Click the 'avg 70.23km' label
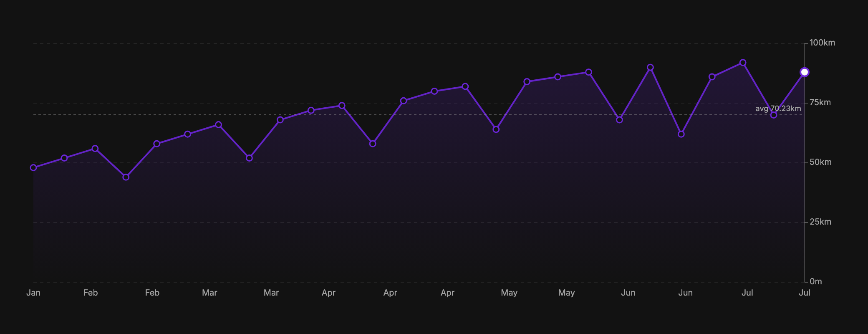Screen dimensions: 868x334 [x=778, y=109]
